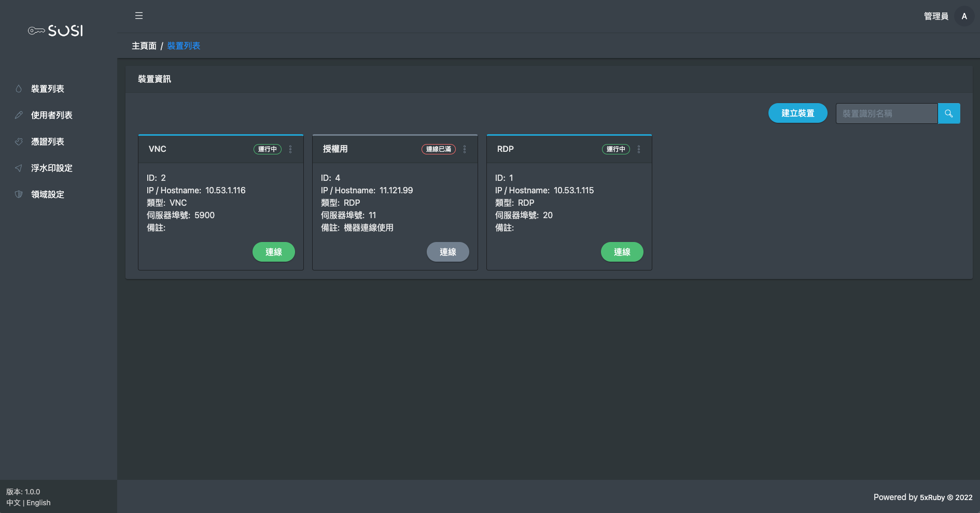Open 領域設定 from the sidebar menu

pyautogui.click(x=47, y=194)
